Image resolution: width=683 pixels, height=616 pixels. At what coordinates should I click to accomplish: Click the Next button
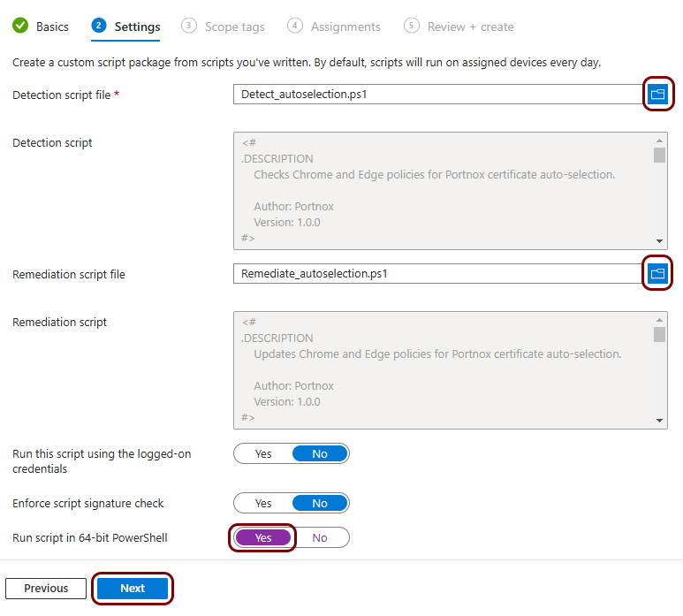pos(133,589)
